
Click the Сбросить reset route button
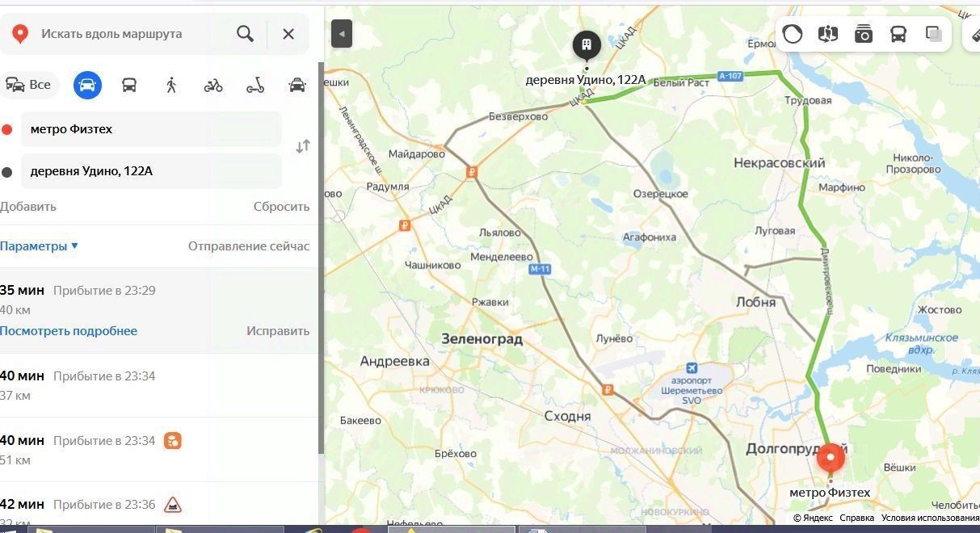coord(281,207)
